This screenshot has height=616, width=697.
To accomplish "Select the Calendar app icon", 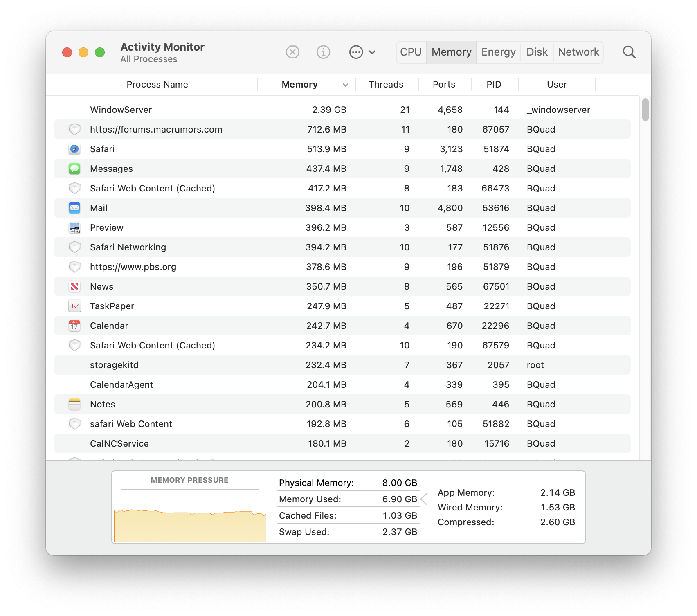I will [x=74, y=326].
